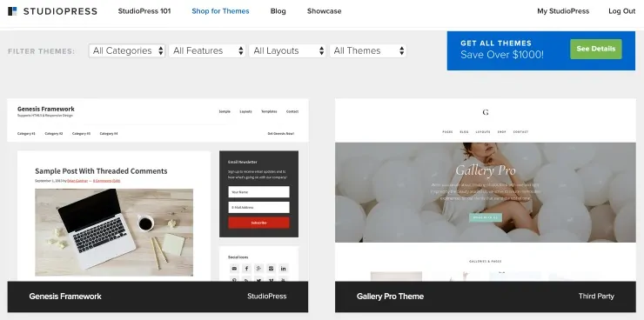The image size is (644, 320).
Task: Open the Genesis Framework theme thumbnail
Action: [x=158, y=190]
